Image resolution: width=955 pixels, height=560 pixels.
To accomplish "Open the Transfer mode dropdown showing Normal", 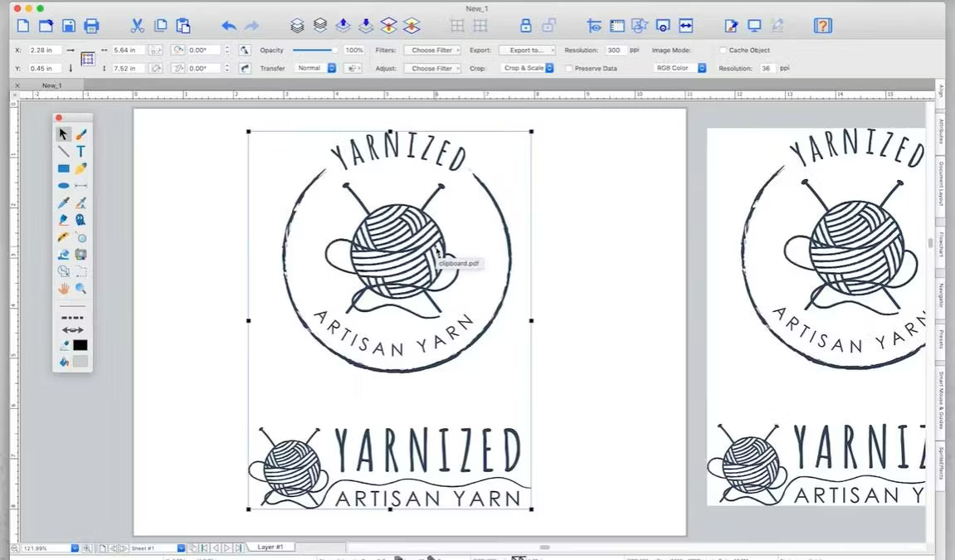I will click(x=315, y=68).
